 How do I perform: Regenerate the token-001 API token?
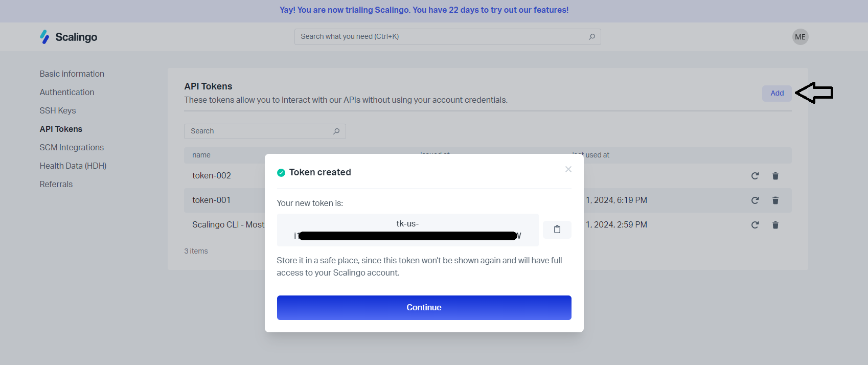pos(755,200)
